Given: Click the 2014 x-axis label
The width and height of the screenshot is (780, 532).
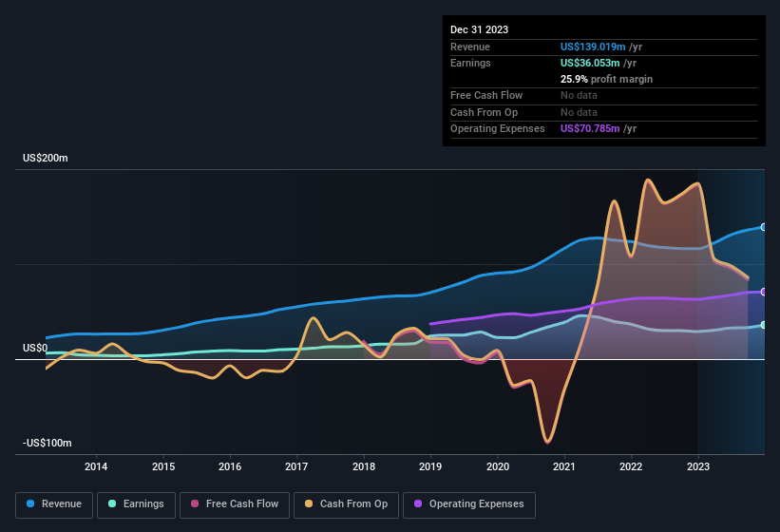Looking at the screenshot, I should (x=96, y=466).
